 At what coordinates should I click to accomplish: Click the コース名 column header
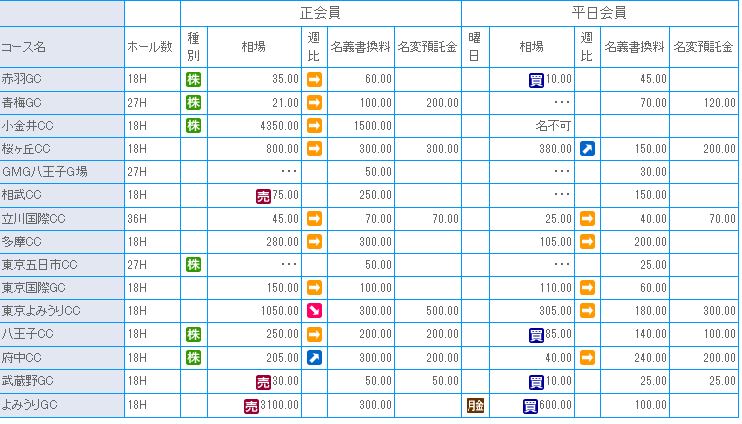click(x=24, y=47)
